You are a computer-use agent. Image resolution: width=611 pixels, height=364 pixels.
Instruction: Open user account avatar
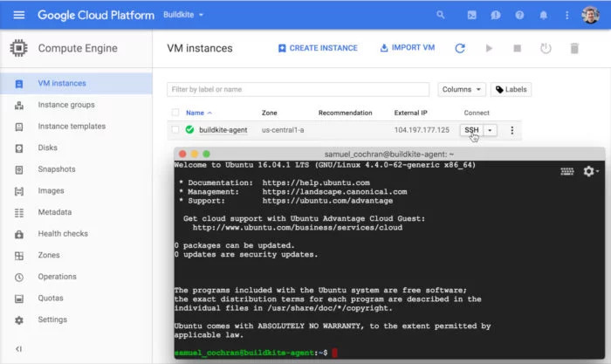point(590,15)
